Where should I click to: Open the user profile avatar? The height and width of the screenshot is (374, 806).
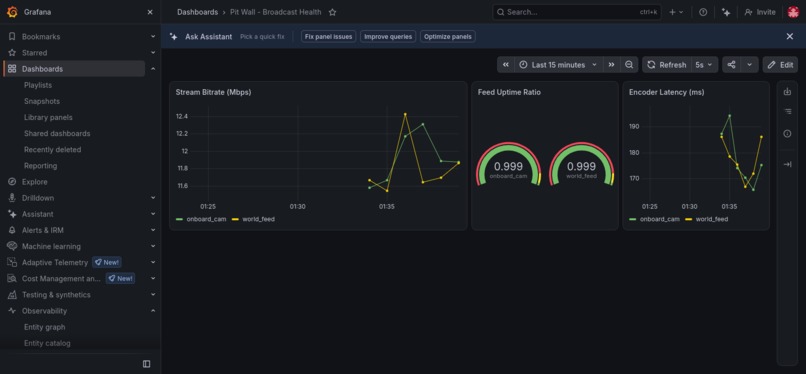pyautogui.click(x=793, y=12)
